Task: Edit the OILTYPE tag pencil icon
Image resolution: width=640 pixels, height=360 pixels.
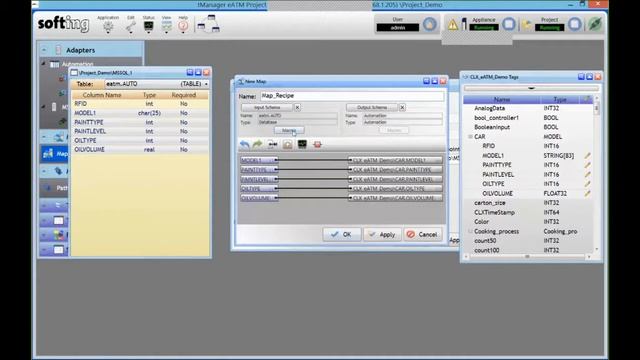Action: 587,184
